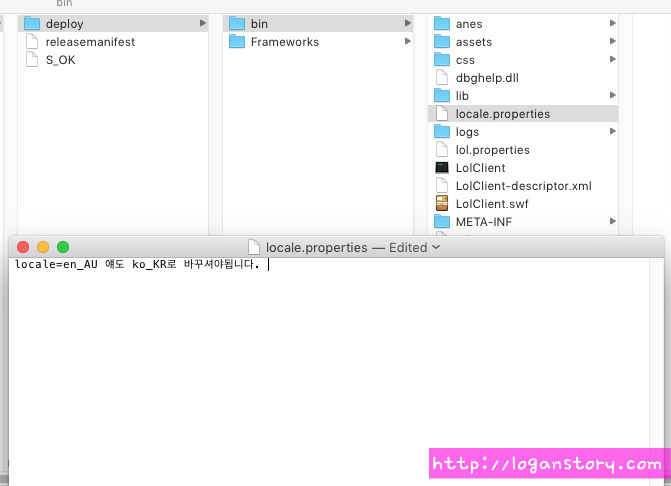Click the locale.properties file icon in Finder
The image size is (671, 486).
click(x=442, y=113)
